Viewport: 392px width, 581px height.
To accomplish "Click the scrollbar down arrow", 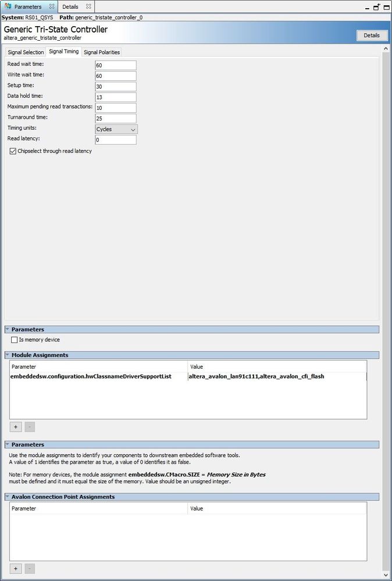I will point(386,575).
